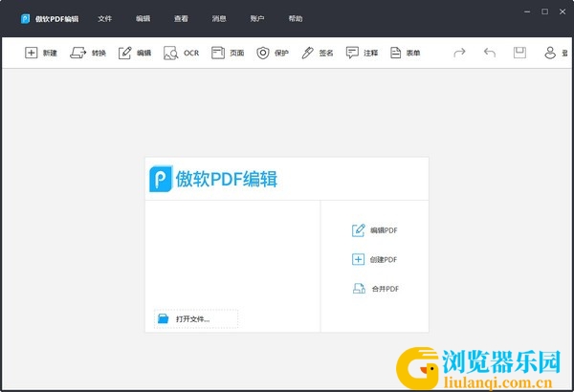Click the 打开文件... button
Screen dimensions: 574x392
[x=196, y=318]
